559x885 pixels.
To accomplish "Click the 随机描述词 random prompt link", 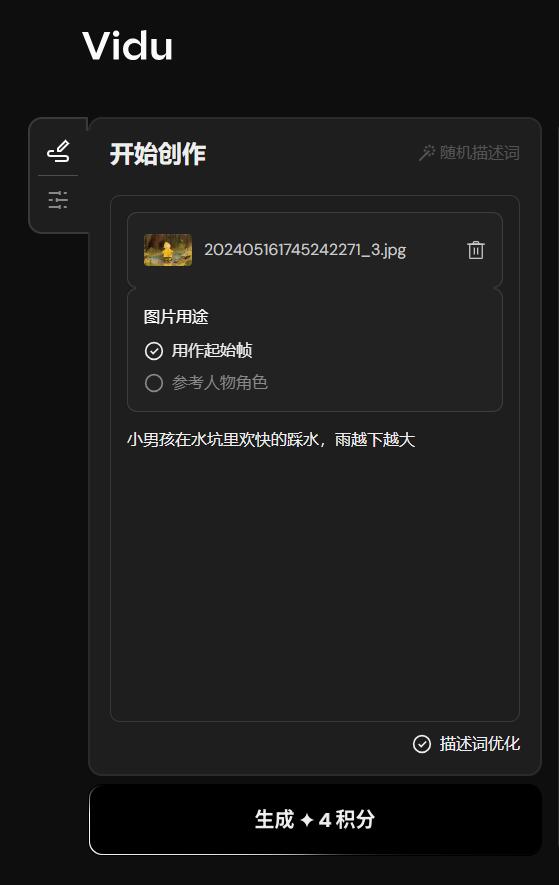I will pyautogui.click(x=479, y=152).
